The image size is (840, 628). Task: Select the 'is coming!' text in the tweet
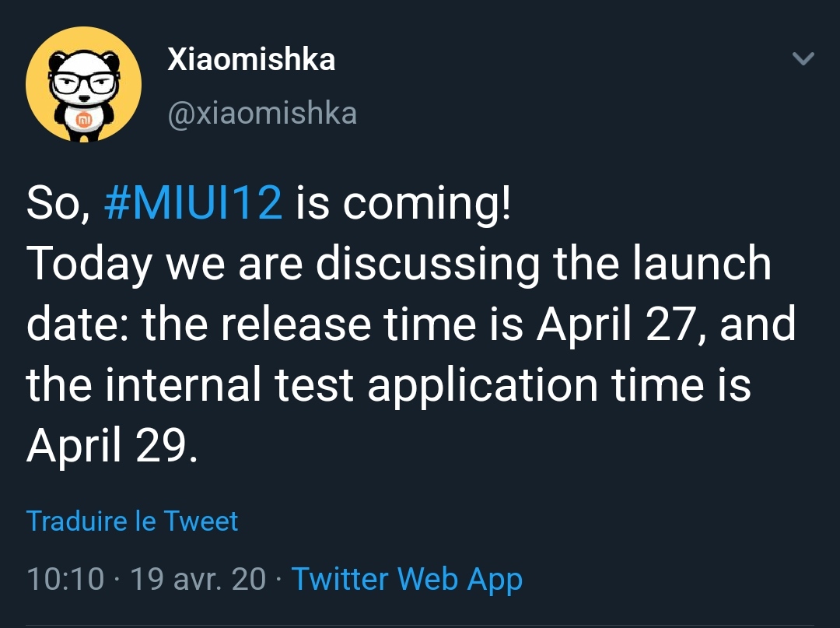click(x=404, y=204)
